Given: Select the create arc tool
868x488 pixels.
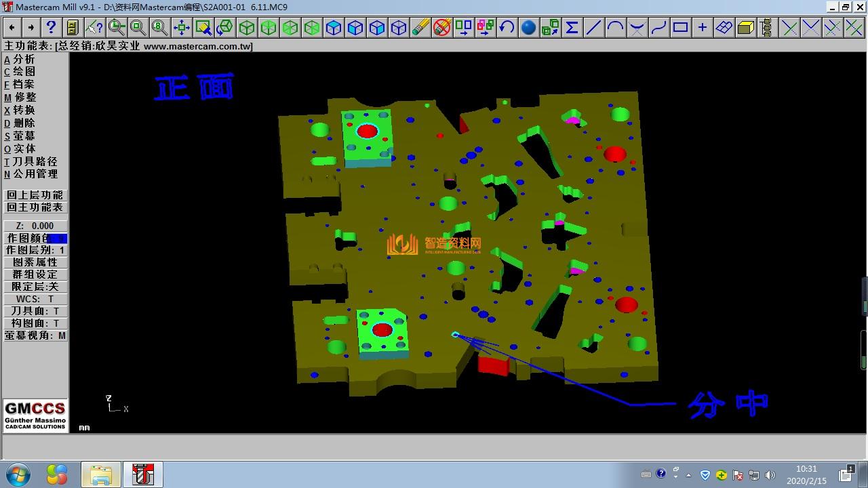Looking at the screenshot, I should coord(615,27).
